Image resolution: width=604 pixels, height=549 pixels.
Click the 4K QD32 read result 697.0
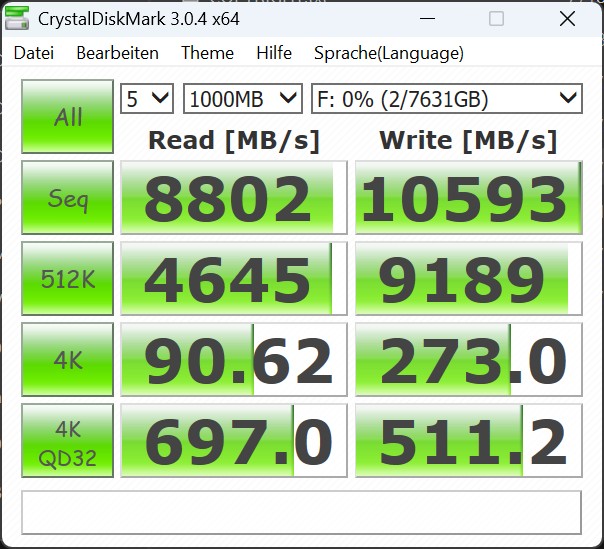[x=233, y=441]
